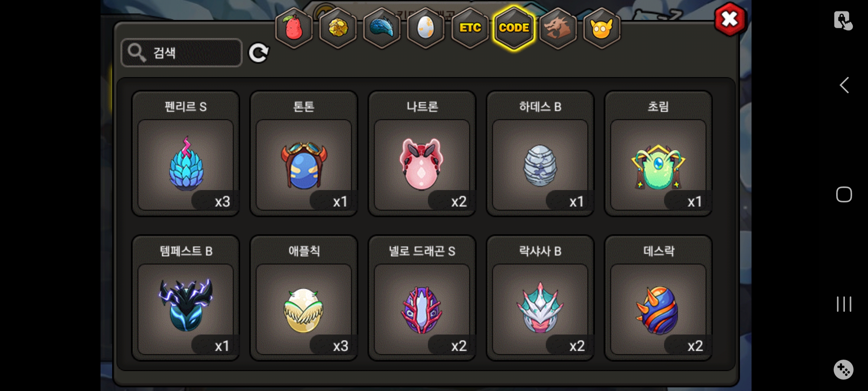
Task: Click the refresh arrow icon
Action: pyautogui.click(x=259, y=53)
